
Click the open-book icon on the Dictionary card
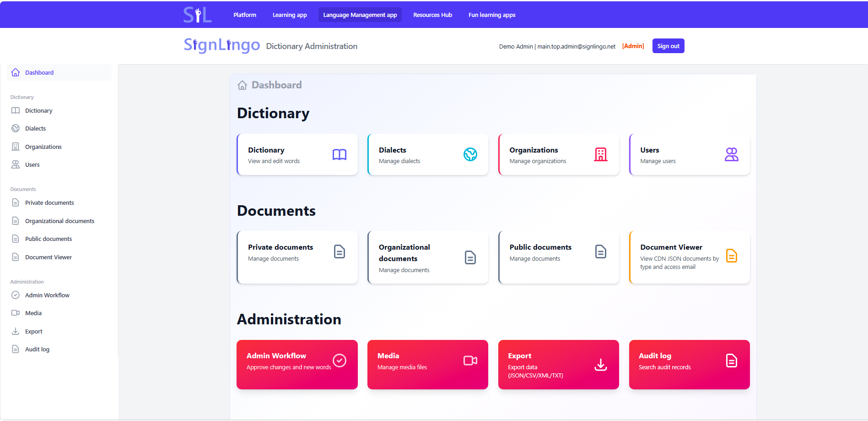click(340, 155)
